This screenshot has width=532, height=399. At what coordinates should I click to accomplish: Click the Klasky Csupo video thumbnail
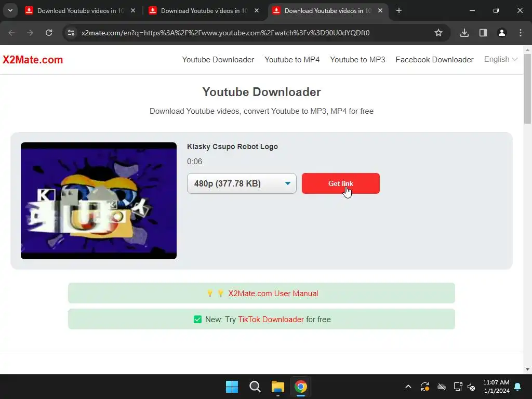(x=99, y=201)
